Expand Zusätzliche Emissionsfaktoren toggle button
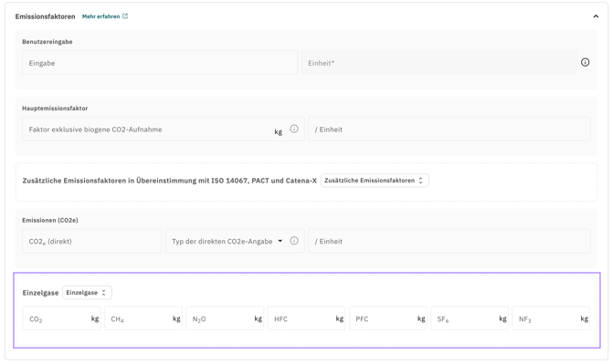Screen dimensions: 612x364 375,181
